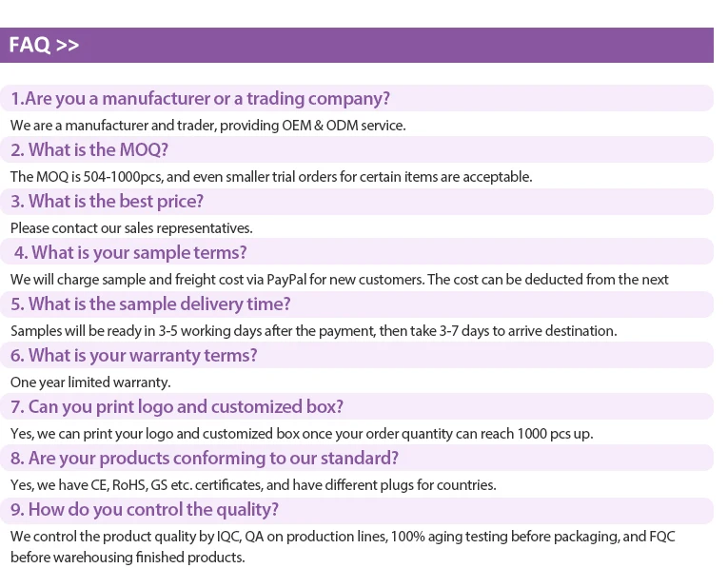Click the PayPal sample charge answer

point(340,279)
